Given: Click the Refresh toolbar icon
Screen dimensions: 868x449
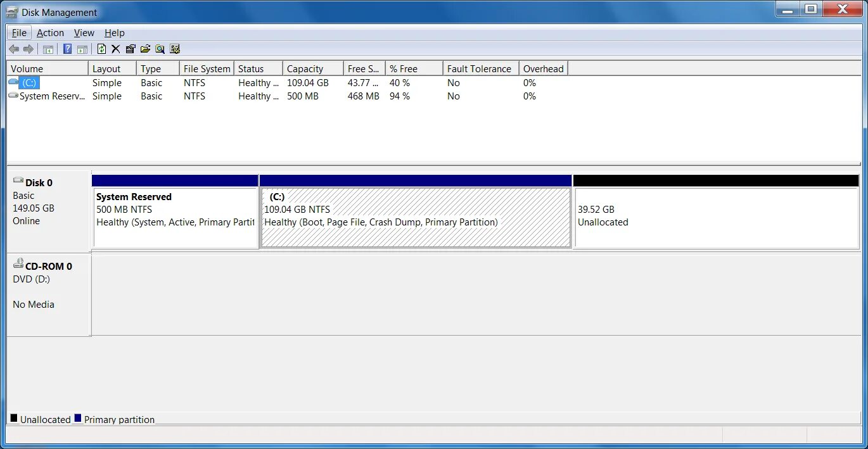Looking at the screenshot, I should pyautogui.click(x=101, y=49).
